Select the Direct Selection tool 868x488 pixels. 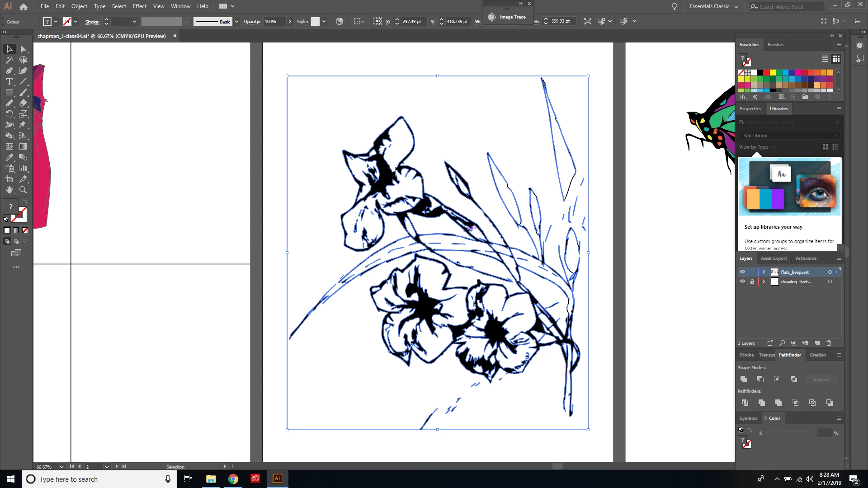coord(24,49)
